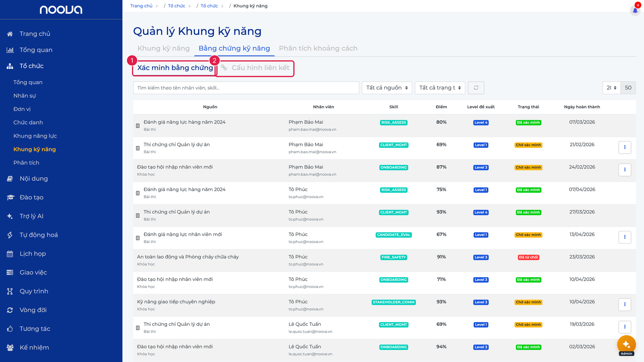Switch to Khung kỹ năng tab
Screen dimensions: 644x362
pos(163,48)
